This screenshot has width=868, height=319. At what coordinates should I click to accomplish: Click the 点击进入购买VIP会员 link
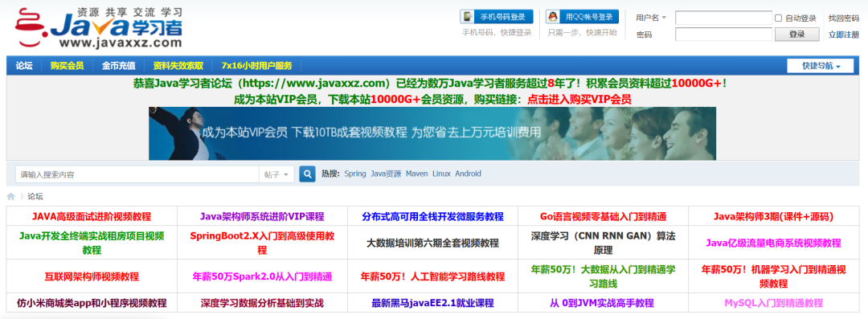pos(579,100)
